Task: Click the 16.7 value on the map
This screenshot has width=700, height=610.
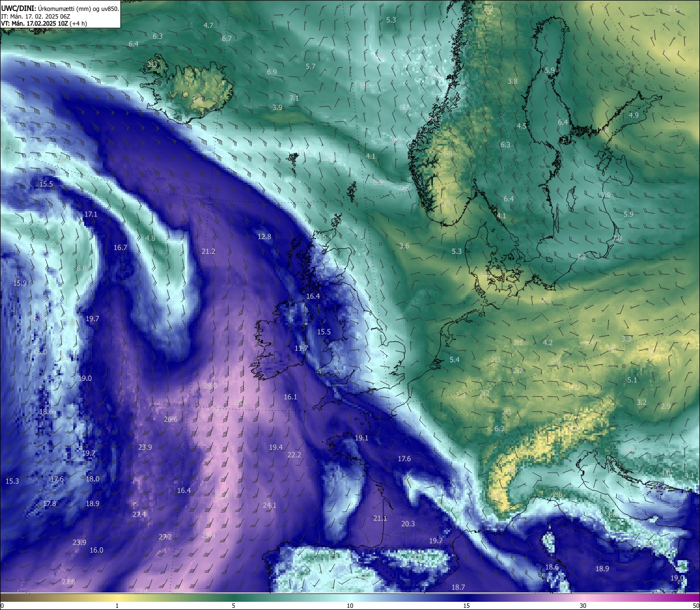Action: [x=120, y=248]
